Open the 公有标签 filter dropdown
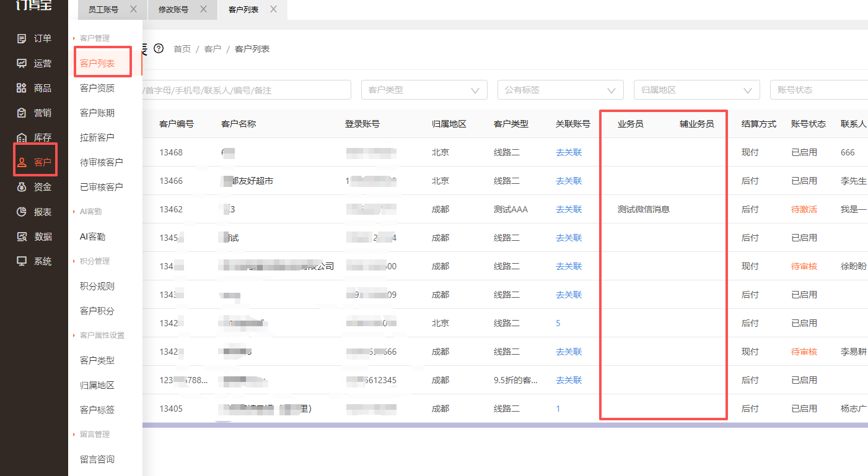The image size is (868, 476). [561, 90]
